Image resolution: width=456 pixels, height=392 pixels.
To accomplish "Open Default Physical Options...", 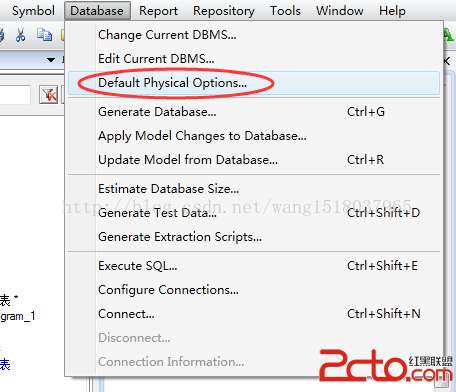I will [254, 83].
